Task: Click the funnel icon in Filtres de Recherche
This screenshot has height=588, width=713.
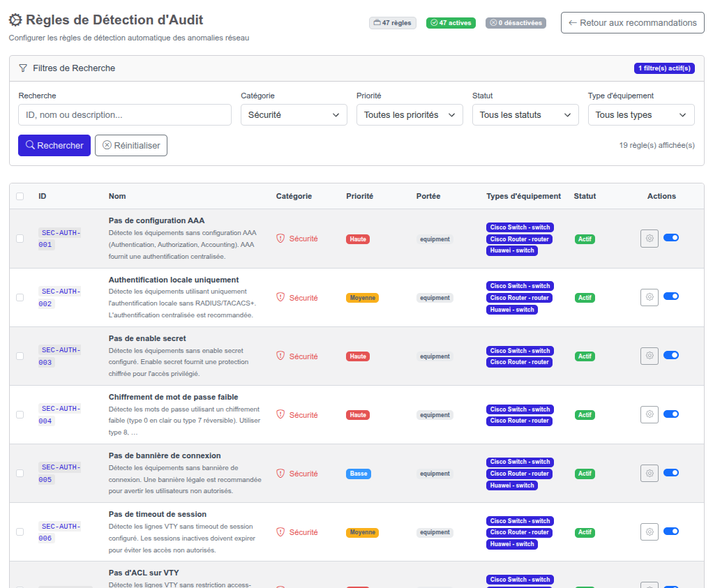Action: pyautogui.click(x=25, y=68)
